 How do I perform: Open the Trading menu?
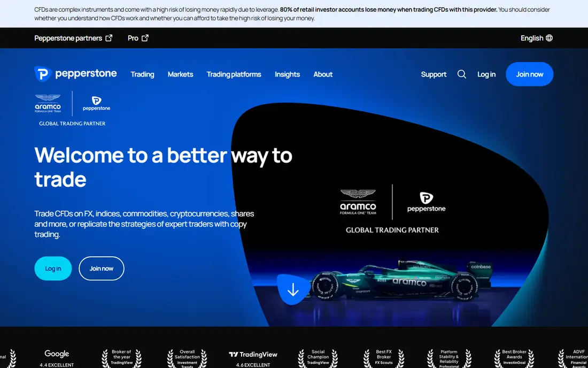[x=143, y=74]
